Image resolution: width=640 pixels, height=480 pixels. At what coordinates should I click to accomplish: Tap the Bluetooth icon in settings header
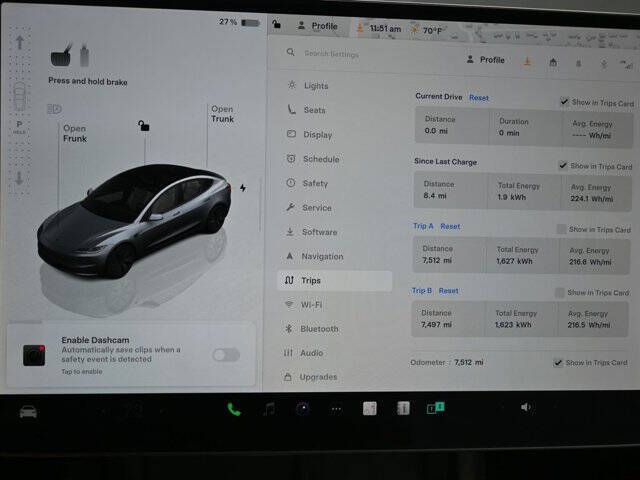click(x=604, y=64)
